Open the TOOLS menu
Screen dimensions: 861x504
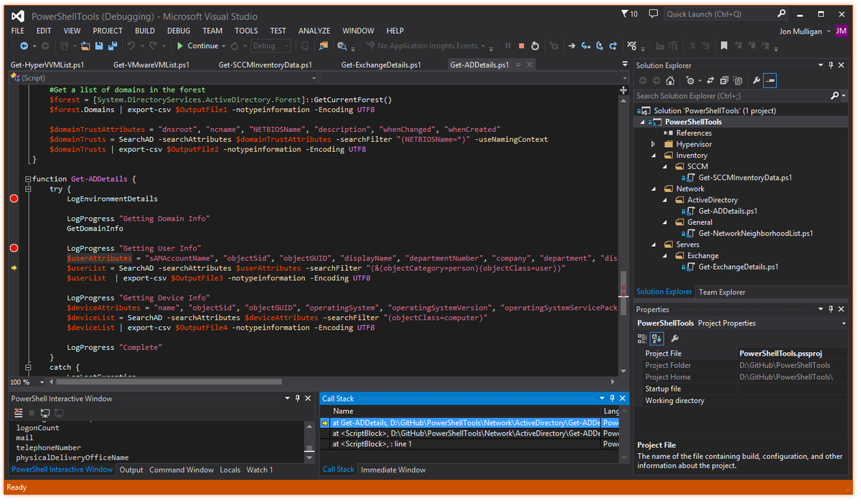tap(246, 31)
